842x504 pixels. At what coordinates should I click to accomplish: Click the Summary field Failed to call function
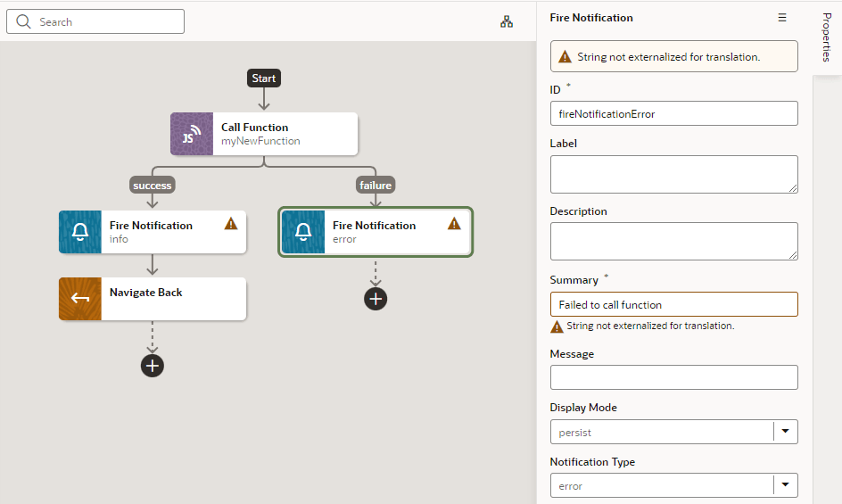point(674,305)
